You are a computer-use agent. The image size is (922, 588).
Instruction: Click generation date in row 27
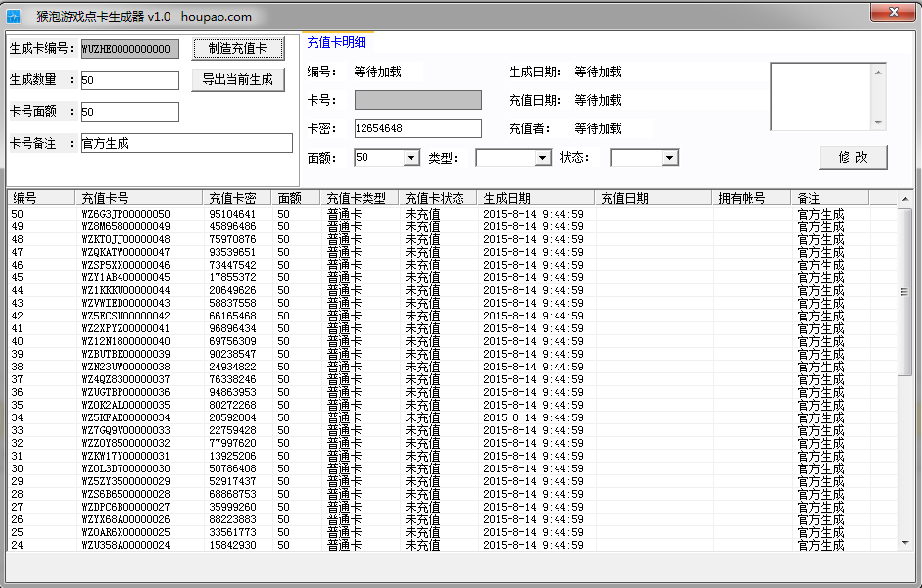coord(533,507)
